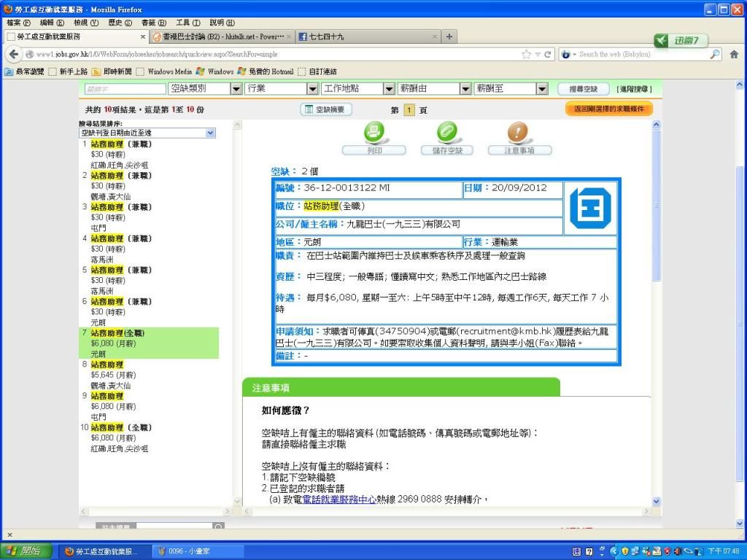The height and width of the screenshot is (560, 747).
Task: Click the browser back arrow button
Action: pos(14,54)
